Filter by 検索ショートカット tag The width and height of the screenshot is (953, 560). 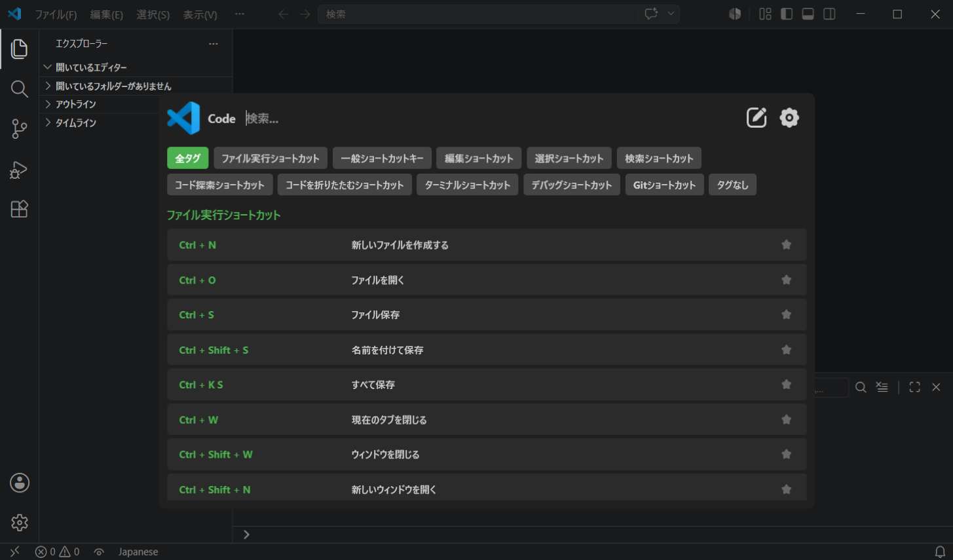coord(659,158)
